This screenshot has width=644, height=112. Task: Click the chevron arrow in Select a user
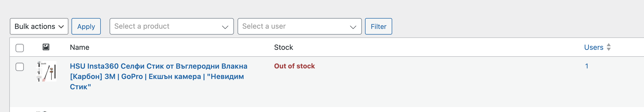click(x=353, y=27)
